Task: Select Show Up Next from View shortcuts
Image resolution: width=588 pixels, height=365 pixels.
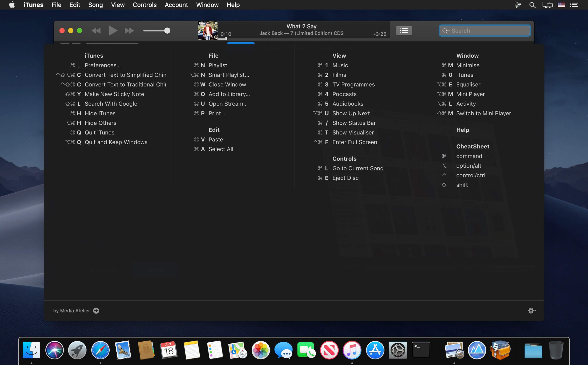Action: click(351, 113)
